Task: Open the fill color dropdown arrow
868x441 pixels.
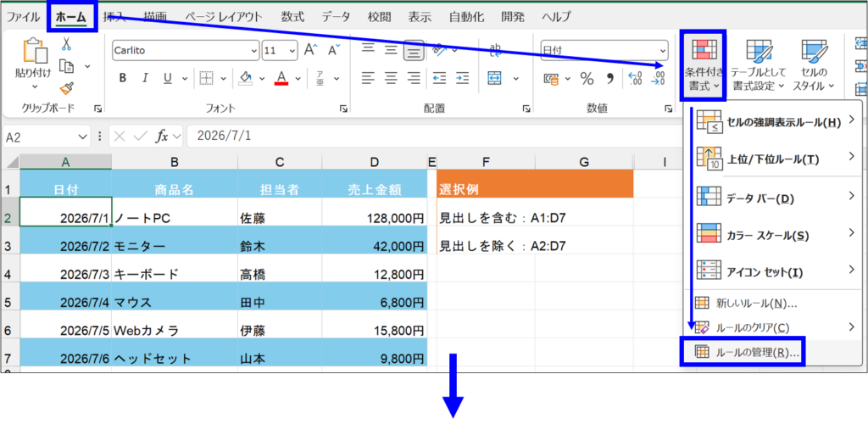Action: click(262, 78)
